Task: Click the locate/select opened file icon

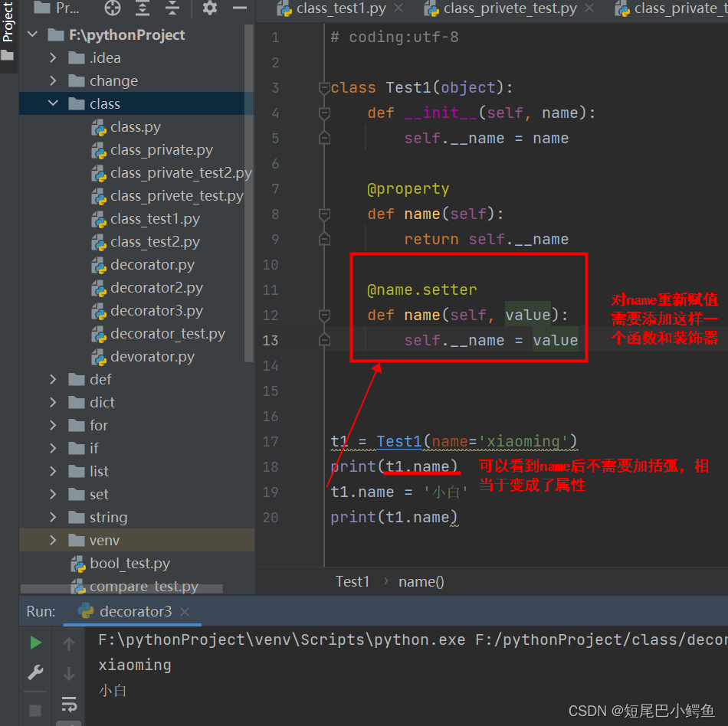Action: (x=113, y=8)
